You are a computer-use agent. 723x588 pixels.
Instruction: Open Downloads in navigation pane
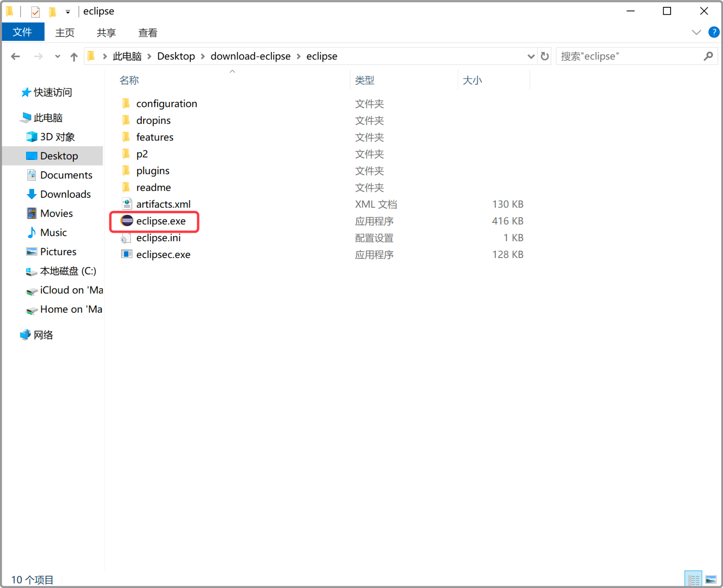pos(59,194)
